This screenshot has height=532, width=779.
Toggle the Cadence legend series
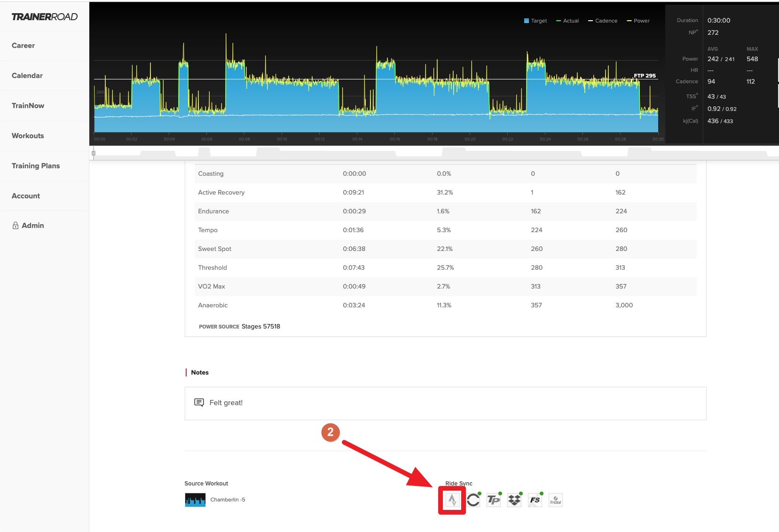coord(603,21)
